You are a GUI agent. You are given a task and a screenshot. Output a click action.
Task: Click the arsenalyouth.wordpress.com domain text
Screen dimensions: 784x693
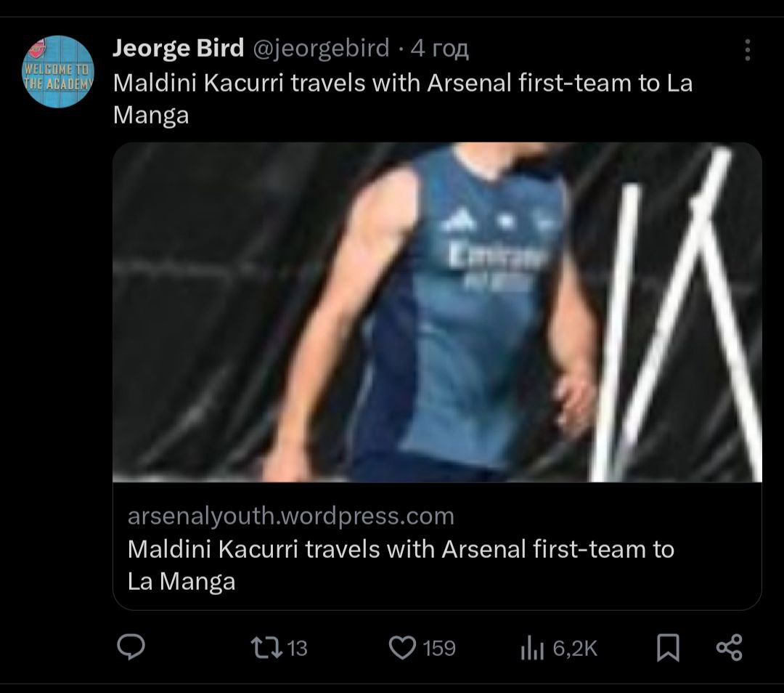pos(290,516)
